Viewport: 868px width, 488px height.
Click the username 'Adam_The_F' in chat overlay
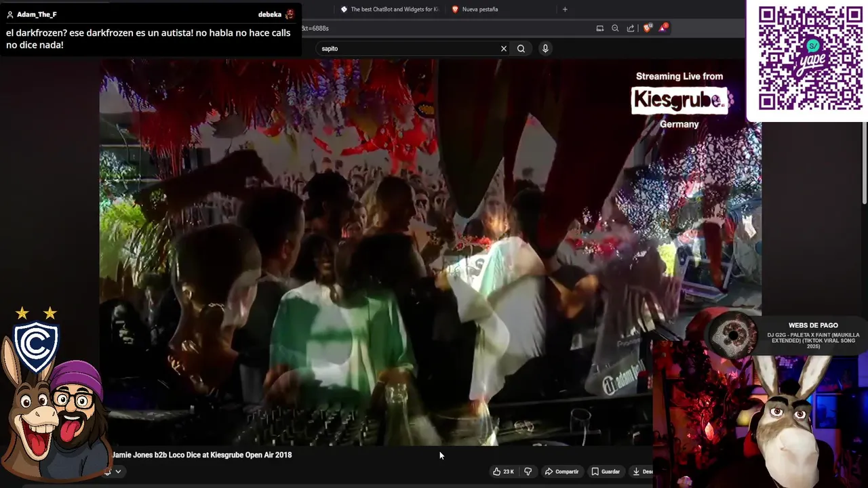[x=37, y=14]
